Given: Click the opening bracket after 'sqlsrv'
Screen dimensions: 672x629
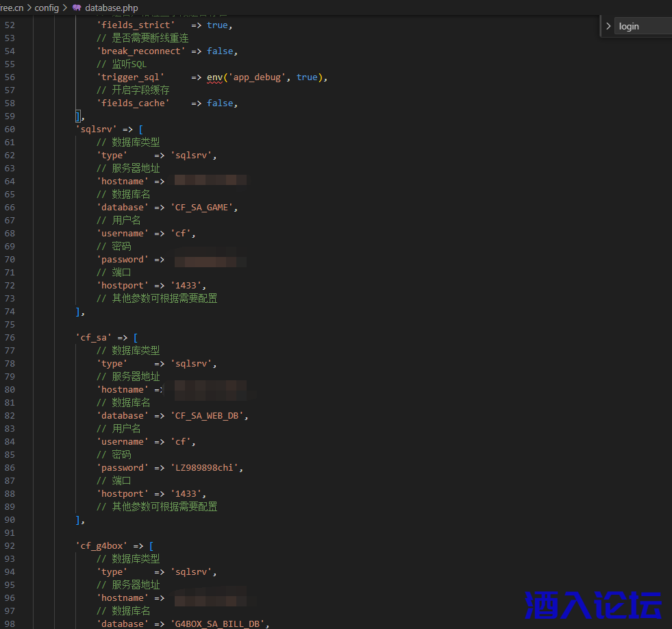Looking at the screenshot, I should [140, 129].
